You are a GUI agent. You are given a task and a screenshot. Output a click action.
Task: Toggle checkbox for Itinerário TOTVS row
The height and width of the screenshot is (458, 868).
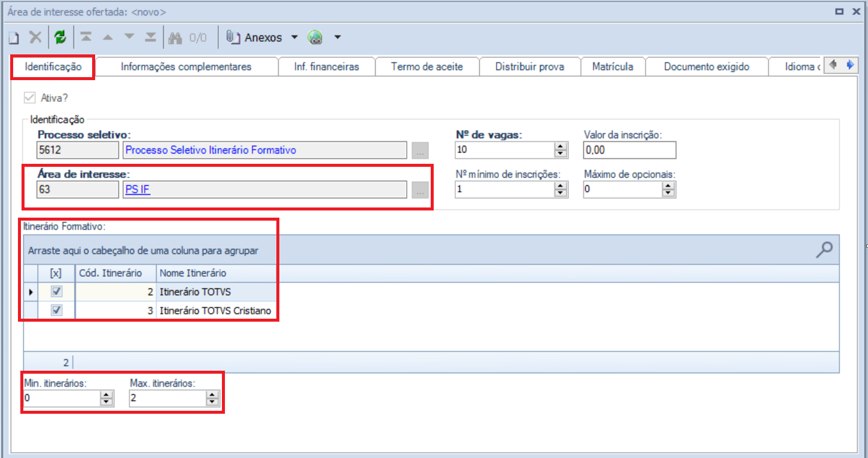(56, 292)
